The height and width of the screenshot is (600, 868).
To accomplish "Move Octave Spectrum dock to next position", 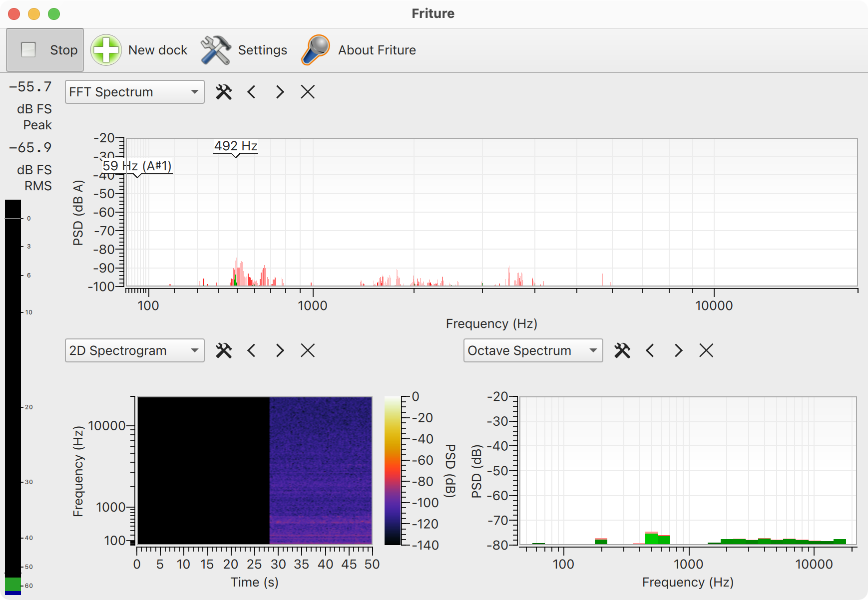I will tap(678, 350).
